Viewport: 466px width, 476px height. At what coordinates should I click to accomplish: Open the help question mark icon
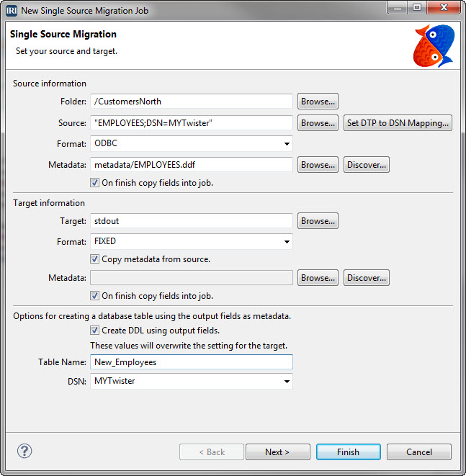(24, 451)
